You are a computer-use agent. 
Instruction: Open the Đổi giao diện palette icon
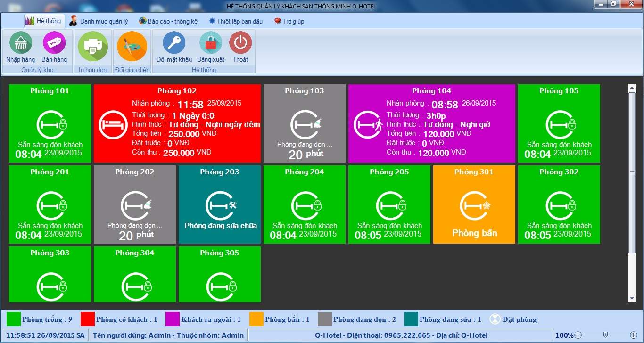(x=132, y=46)
